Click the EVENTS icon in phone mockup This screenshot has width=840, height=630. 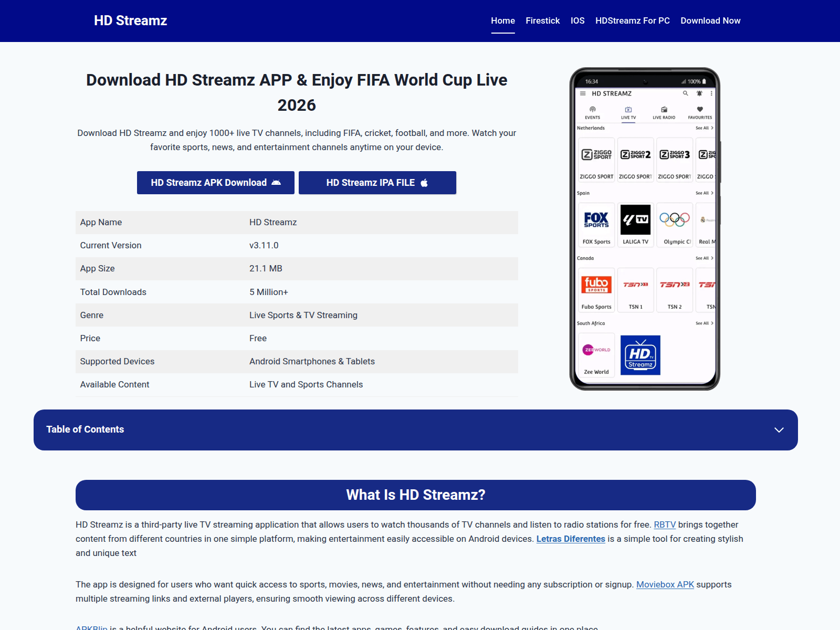click(593, 110)
